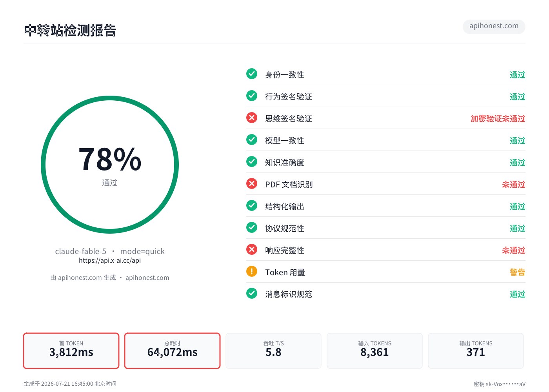Screen dimensions: 549x392
Task: Select the 输入 TOKENS 8,361 card
Action: tap(374, 351)
